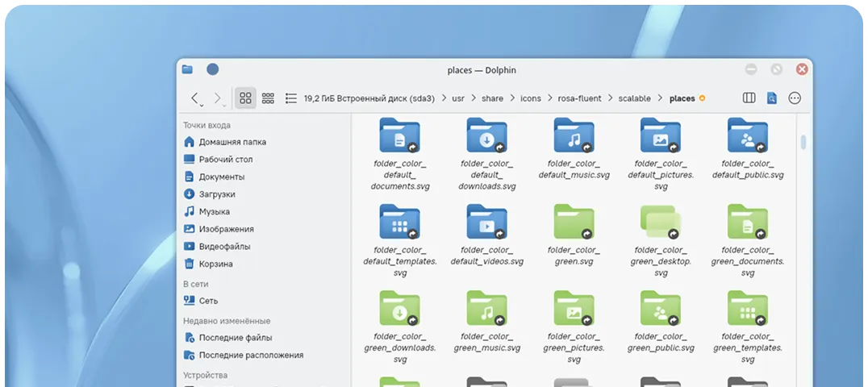Go to Загрузки in the sidebar
The image size is (868, 387).
click(x=217, y=194)
